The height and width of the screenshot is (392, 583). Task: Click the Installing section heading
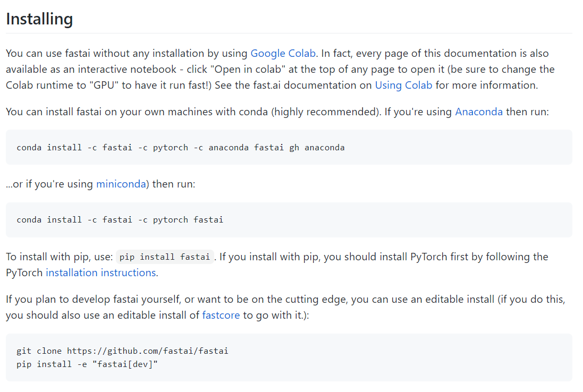click(39, 19)
